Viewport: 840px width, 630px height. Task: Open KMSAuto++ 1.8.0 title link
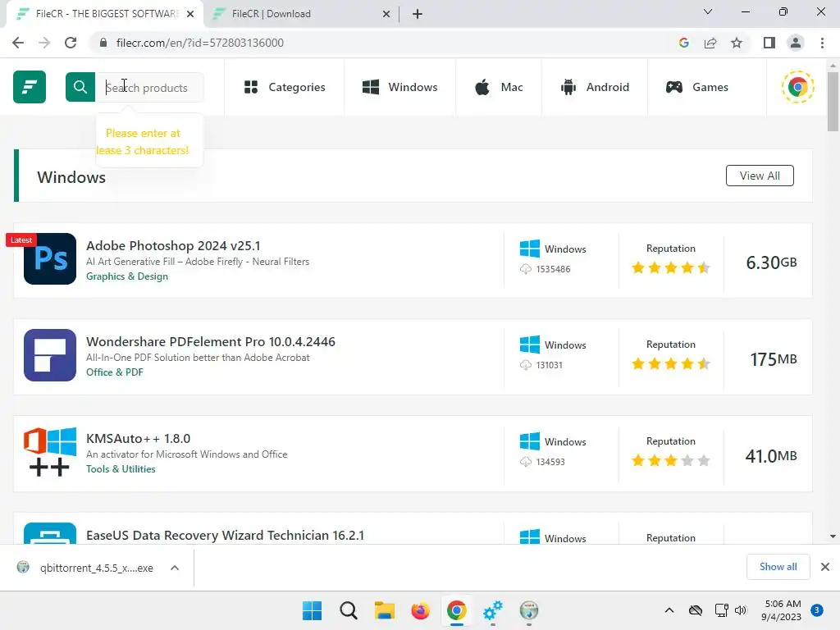point(138,439)
